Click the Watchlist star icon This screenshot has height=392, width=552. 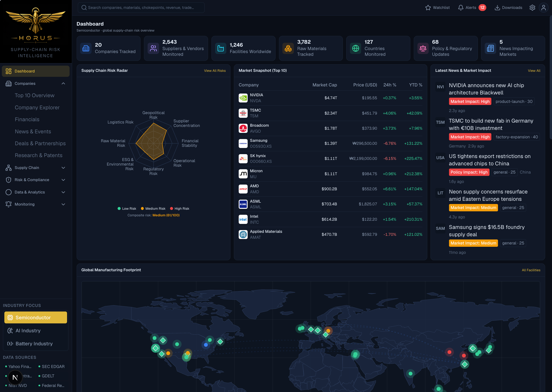pyautogui.click(x=428, y=8)
